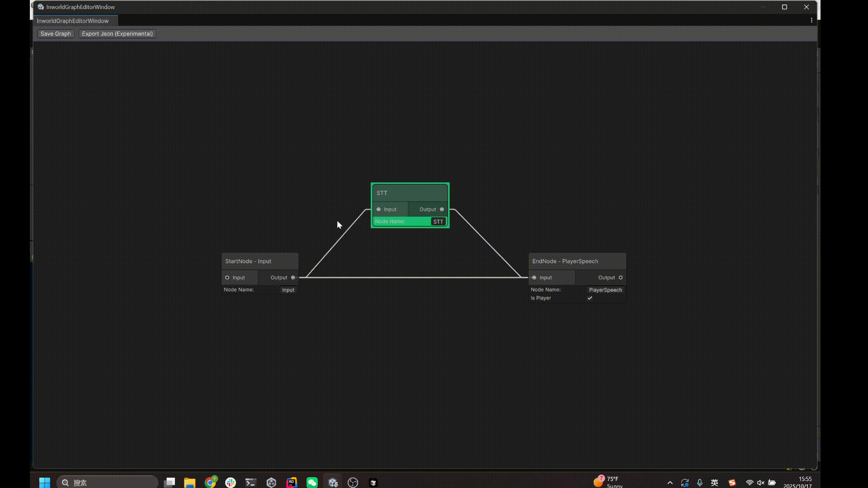
Task: Toggle the muted system volume icon
Action: (x=761, y=483)
